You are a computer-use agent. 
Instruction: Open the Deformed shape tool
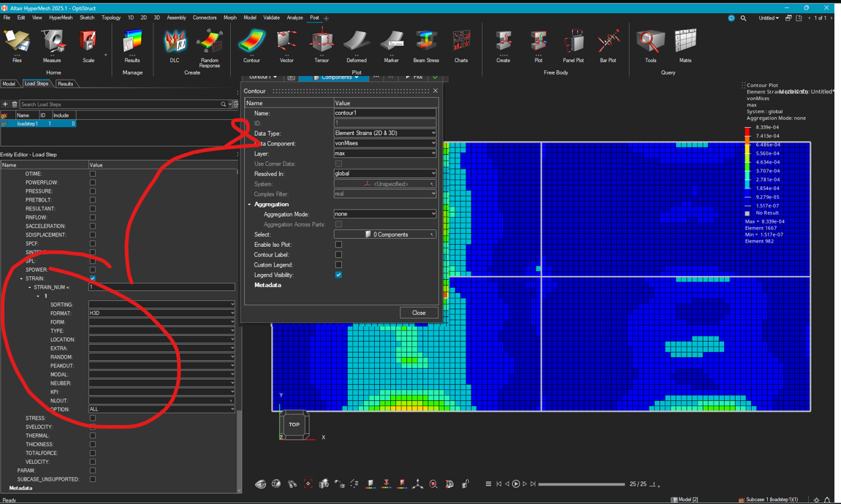[x=357, y=46]
